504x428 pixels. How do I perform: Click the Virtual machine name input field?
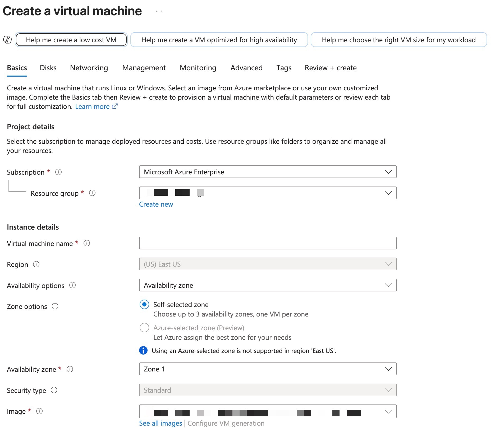coord(268,243)
